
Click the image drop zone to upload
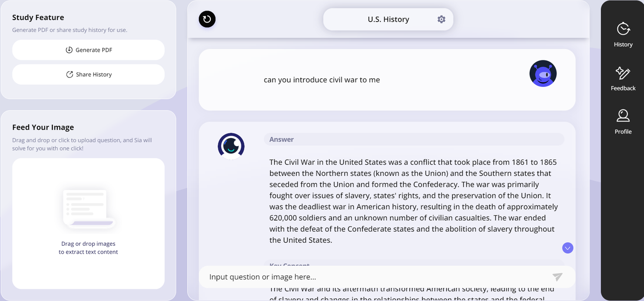tap(89, 224)
